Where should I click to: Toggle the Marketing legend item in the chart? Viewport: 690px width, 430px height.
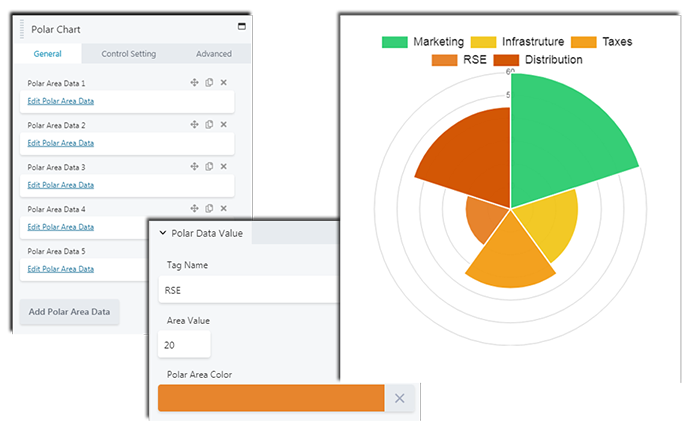423,42
